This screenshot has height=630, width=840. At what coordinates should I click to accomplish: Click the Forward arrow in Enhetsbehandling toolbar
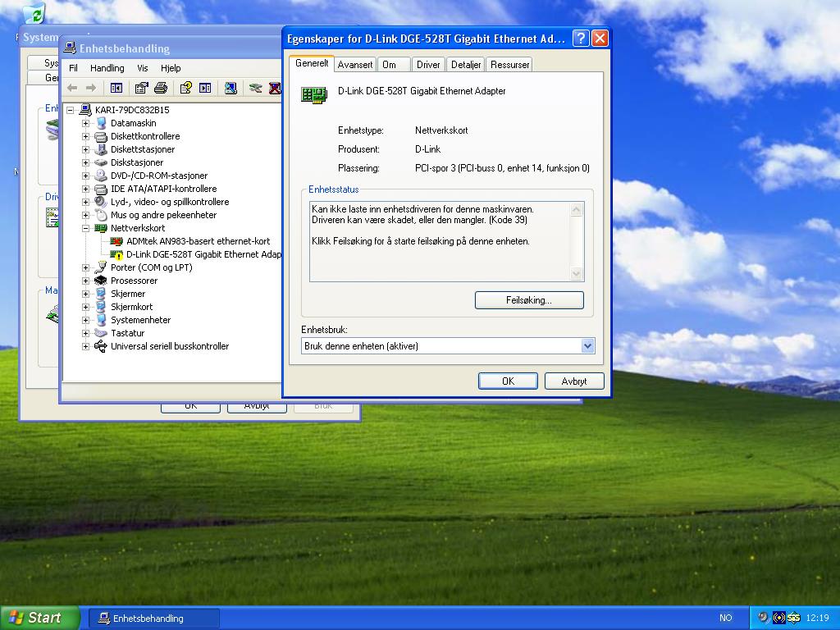(x=91, y=88)
